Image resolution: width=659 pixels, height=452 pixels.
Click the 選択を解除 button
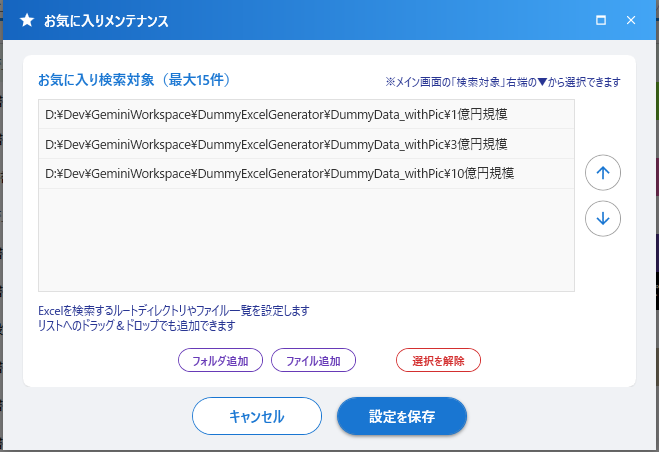click(x=438, y=360)
